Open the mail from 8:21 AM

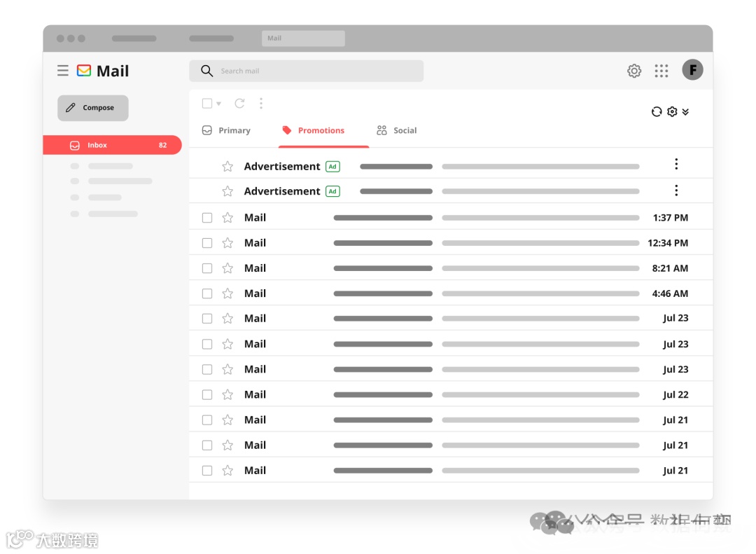click(451, 268)
